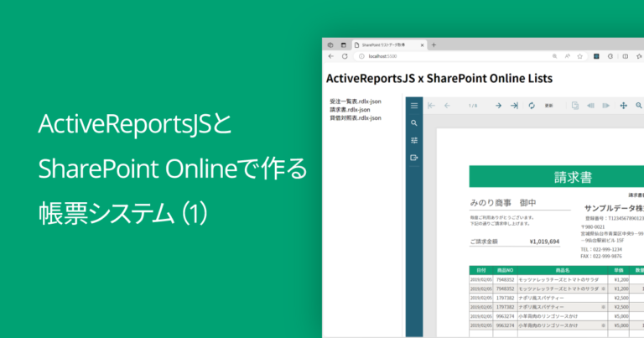Open 受注一覧表.rdlx-json report
The height and width of the screenshot is (338, 644).
pyautogui.click(x=356, y=101)
